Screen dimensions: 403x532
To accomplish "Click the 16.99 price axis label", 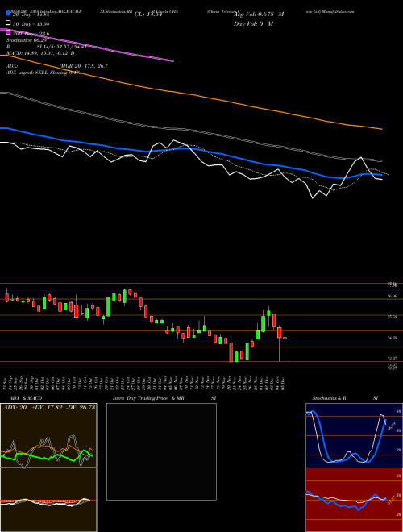I will point(393,296).
